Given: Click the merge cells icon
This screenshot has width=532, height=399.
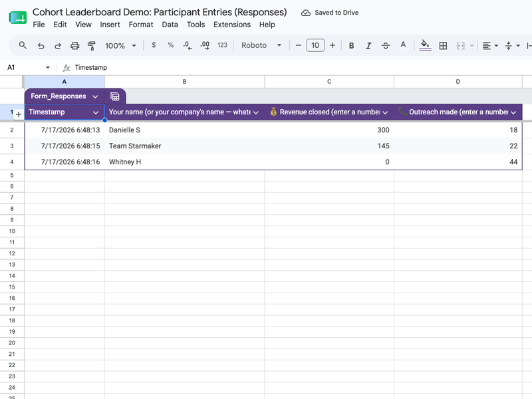Looking at the screenshot, I should (460, 45).
